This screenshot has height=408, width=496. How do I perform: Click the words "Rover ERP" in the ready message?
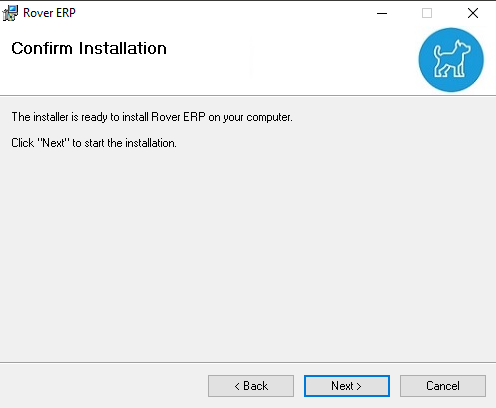(178, 117)
